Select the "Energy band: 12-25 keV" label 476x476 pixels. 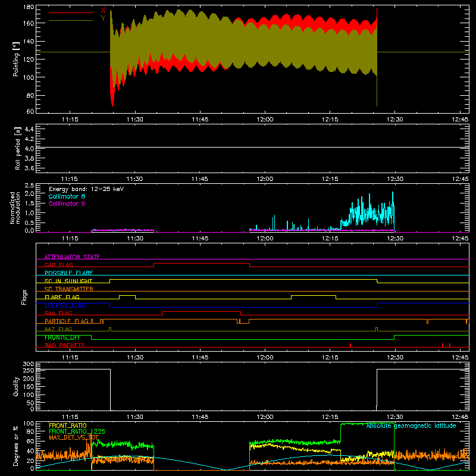[x=86, y=189]
